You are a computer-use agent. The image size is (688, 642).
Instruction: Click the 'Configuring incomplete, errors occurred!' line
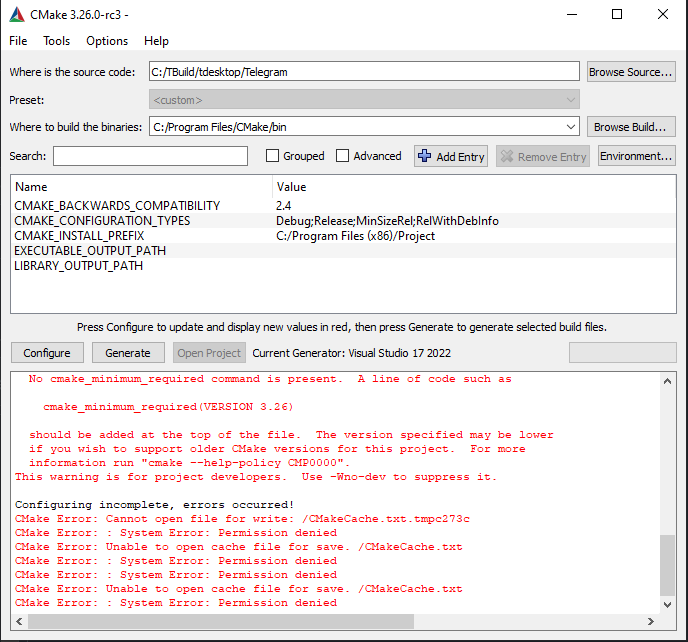(154, 505)
